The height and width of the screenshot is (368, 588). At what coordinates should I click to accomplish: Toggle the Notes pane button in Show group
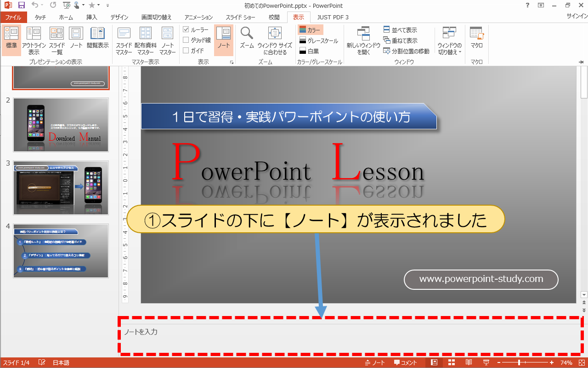(224, 40)
